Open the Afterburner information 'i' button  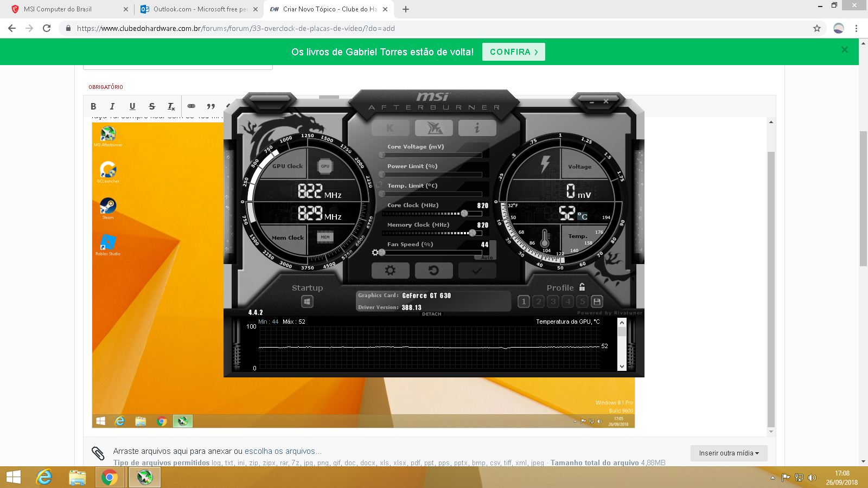[x=477, y=128]
